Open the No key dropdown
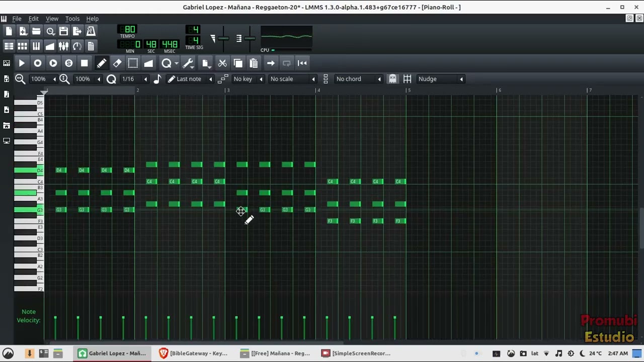The height and width of the screenshot is (362, 644). tap(248, 79)
